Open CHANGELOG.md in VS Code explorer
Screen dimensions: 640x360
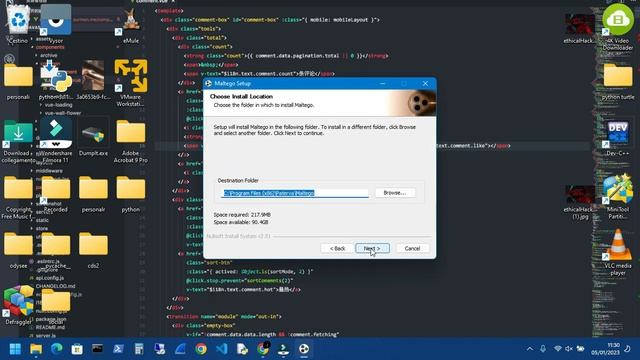coord(55,286)
